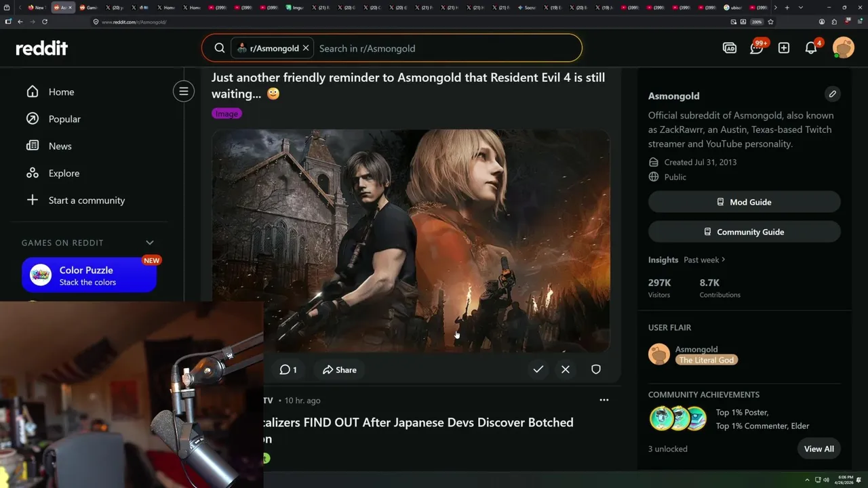Screen dimensions: 868x488
Task: Open the user avatar menu
Action: click(x=844, y=48)
